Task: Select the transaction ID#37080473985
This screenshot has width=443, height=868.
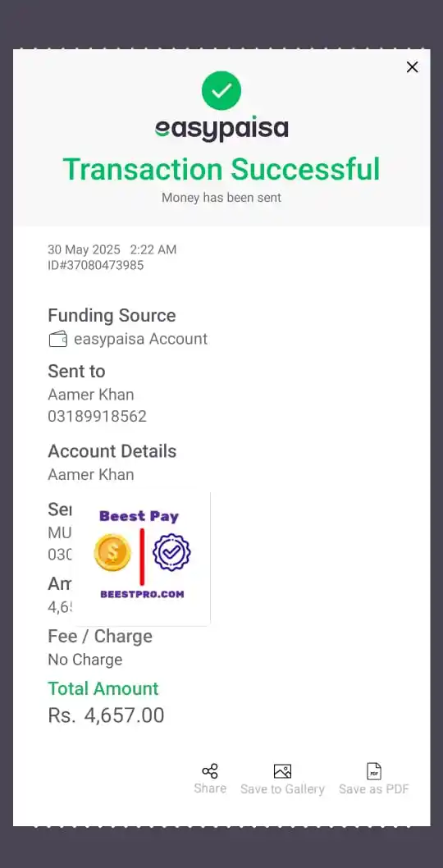Action: click(96, 265)
